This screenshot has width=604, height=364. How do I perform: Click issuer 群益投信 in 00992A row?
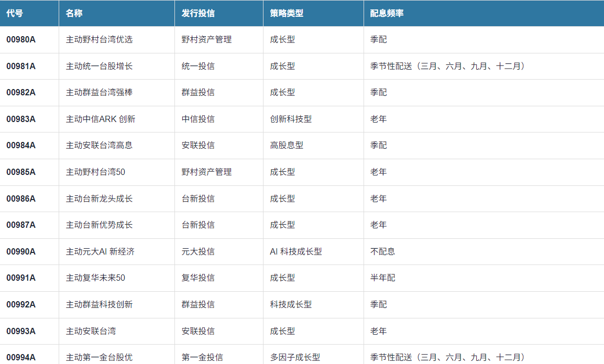click(198, 304)
